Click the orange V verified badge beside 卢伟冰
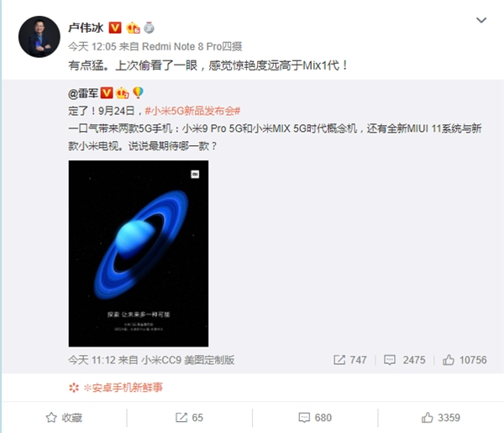The image size is (504, 433). (x=115, y=28)
